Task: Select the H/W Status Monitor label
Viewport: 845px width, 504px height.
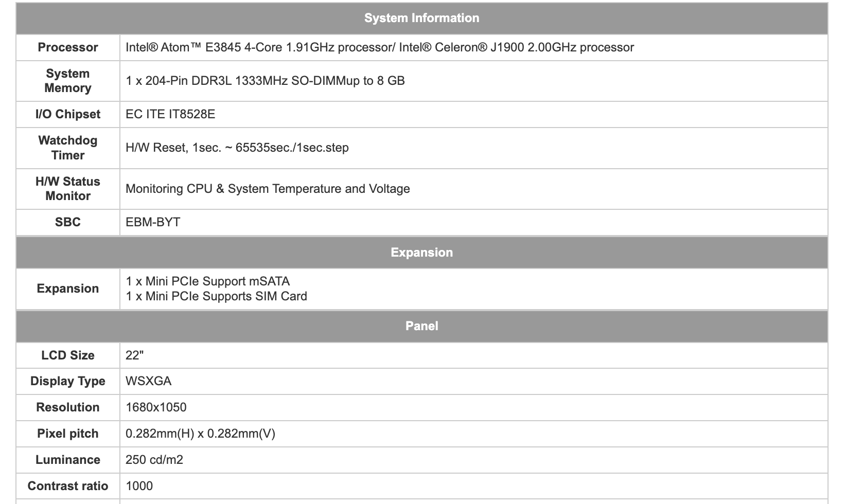Action: [x=68, y=189]
